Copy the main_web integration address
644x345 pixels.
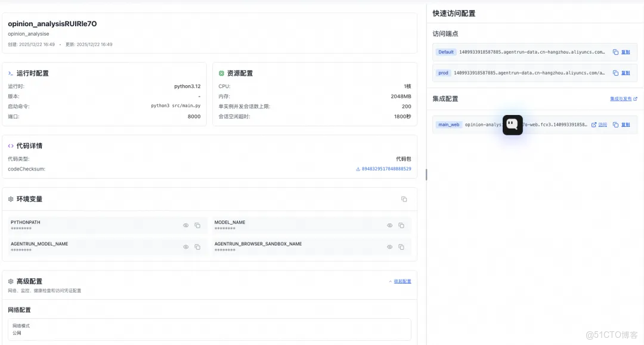[626, 125]
